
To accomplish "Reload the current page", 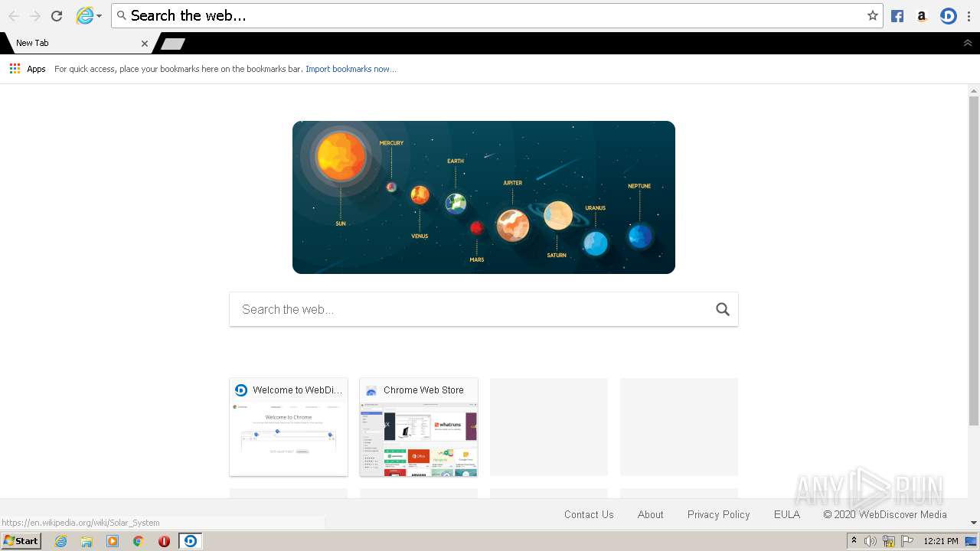I will point(57,15).
